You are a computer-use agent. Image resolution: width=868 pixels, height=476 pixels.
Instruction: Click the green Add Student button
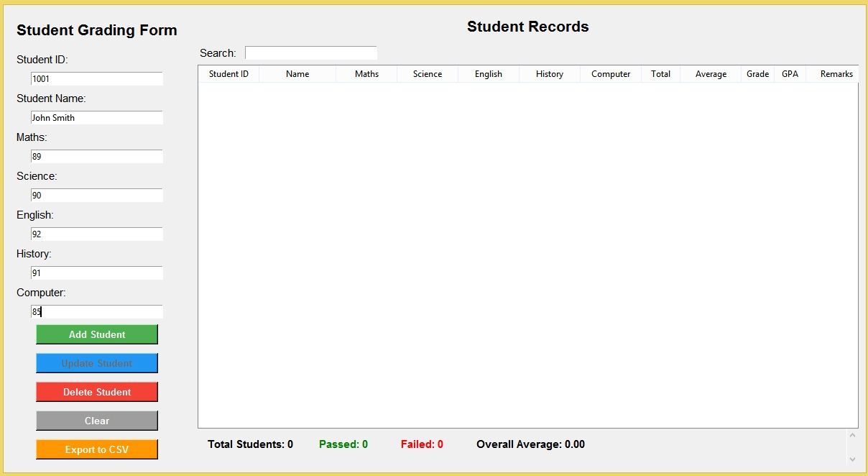click(x=97, y=334)
